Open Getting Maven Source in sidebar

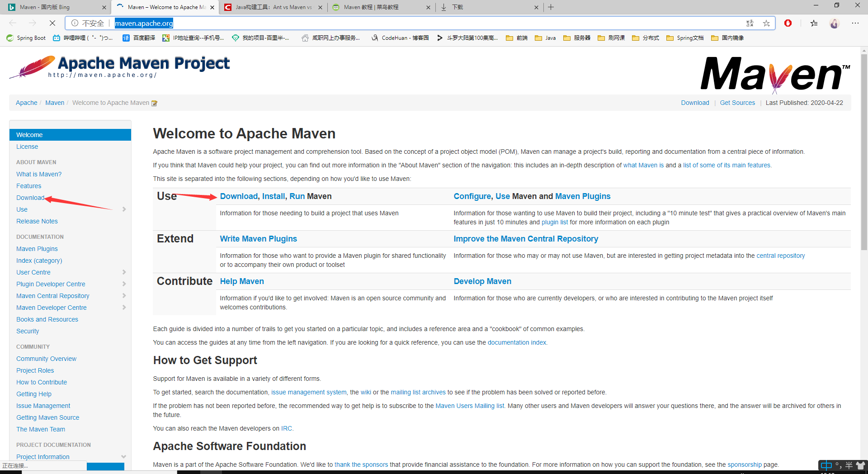(x=48, y=417)
